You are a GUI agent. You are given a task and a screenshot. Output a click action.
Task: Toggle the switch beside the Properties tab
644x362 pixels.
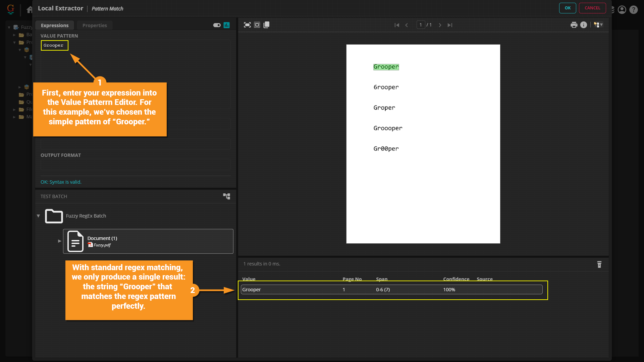click(217, 25)
